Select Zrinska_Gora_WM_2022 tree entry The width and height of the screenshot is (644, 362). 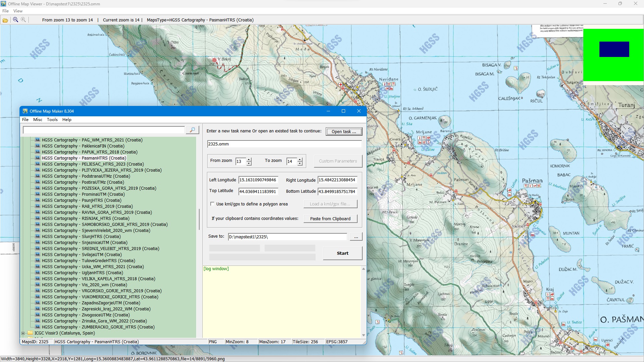pyautogui.click(x=95, y=321)
